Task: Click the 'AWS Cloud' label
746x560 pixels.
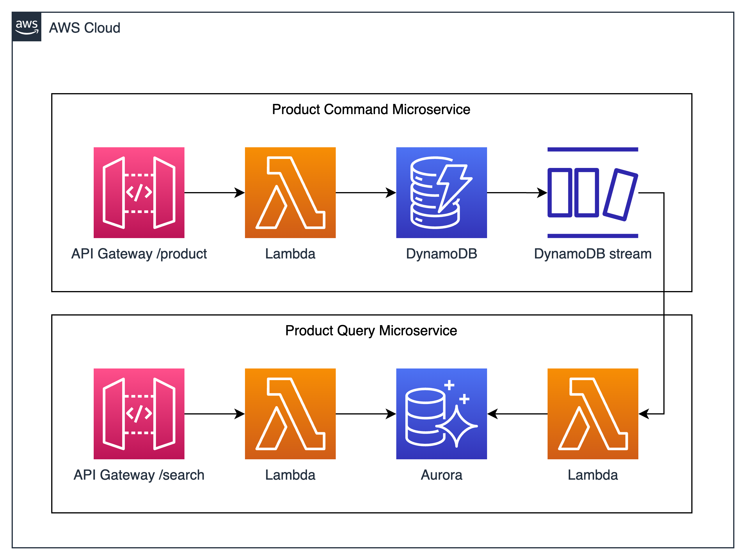Action: (x=85, y=28)
